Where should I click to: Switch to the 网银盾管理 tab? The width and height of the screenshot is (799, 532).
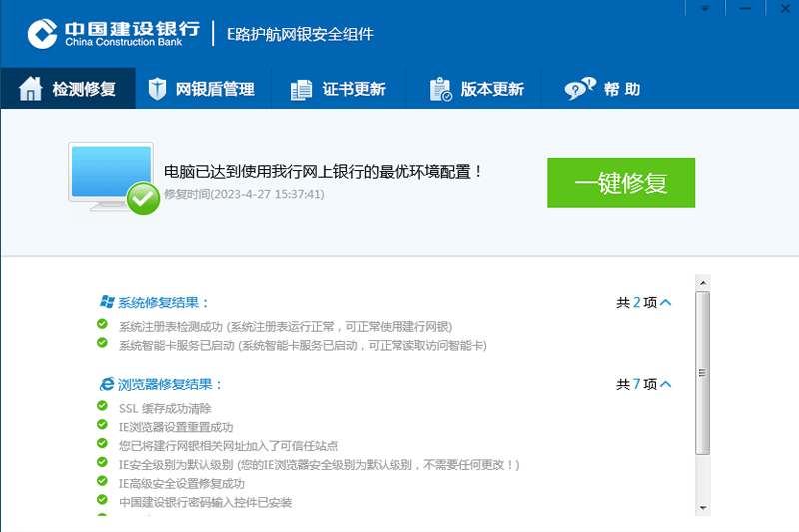coord(203,88)
